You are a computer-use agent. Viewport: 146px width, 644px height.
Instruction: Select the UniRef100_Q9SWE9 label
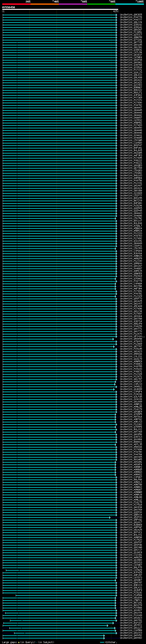131,412
